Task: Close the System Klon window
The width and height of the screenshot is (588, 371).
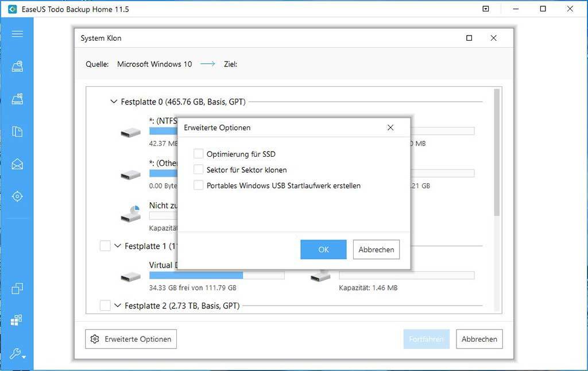Action: pyautogui.click(x=493, y=38)
